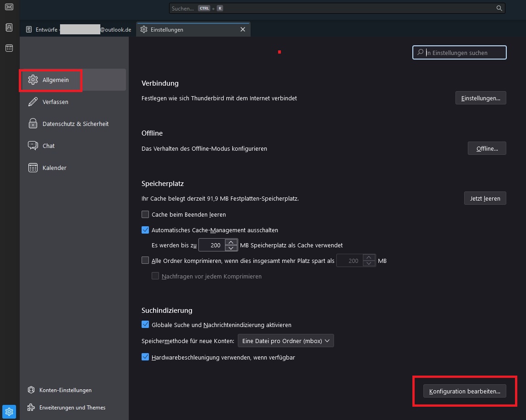
Task: Open Konfiguration bearbeiten... editor
Action: pos(465,391)
